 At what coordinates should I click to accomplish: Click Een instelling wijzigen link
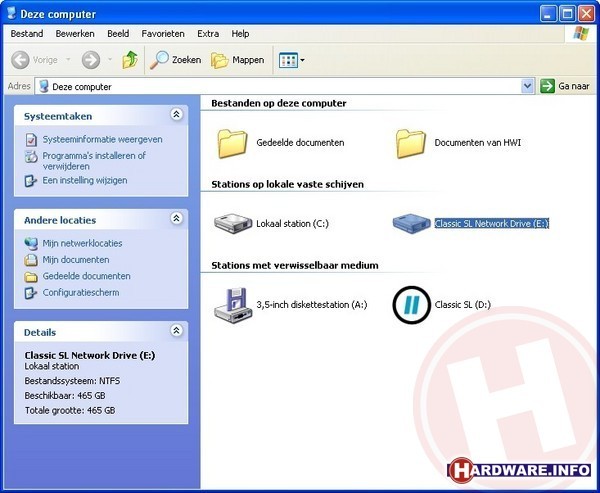(x=85, y=180)
